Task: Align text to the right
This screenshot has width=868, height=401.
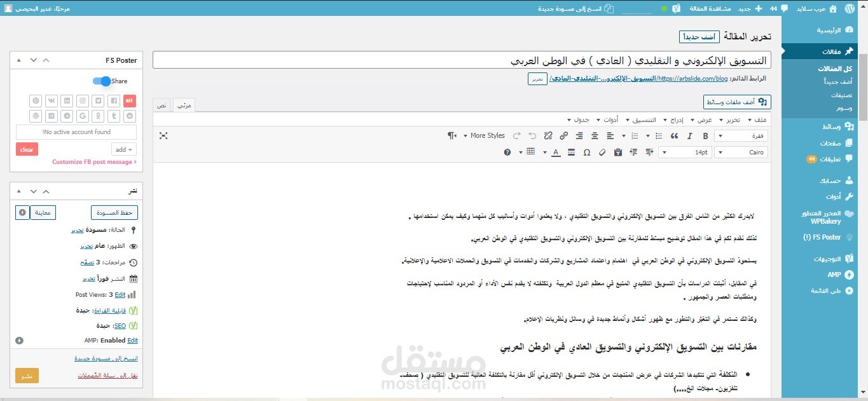Action: [x=579, y=136]
